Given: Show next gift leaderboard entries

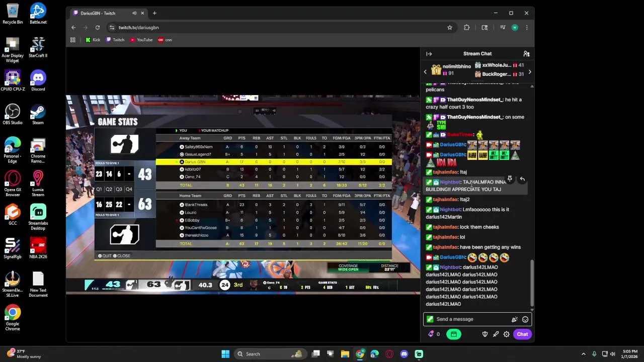Looking at the screenshot, I should [x=529, y=72].
